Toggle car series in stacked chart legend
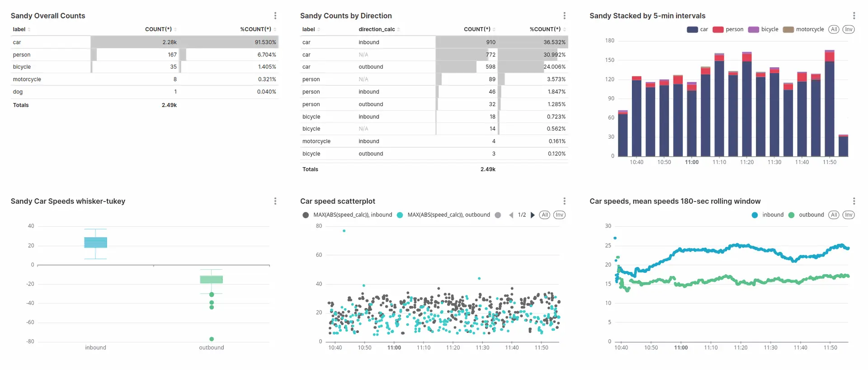This screenshot has height=370, width=868. 698,29
